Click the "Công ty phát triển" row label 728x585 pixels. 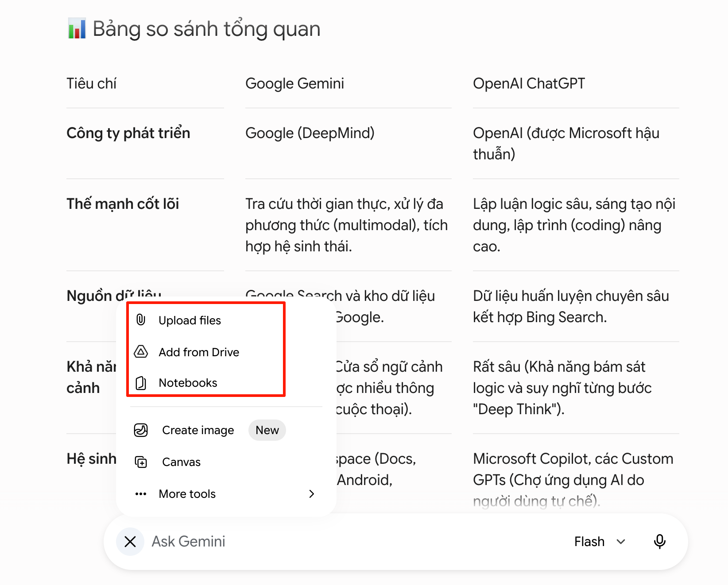(x=128, y=133)
